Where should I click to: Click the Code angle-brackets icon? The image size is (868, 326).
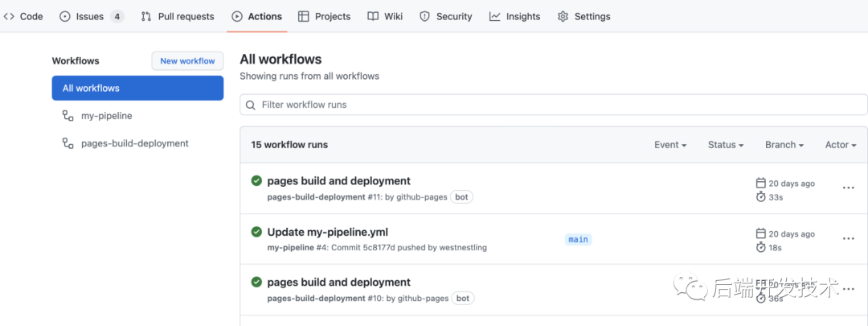8,16
